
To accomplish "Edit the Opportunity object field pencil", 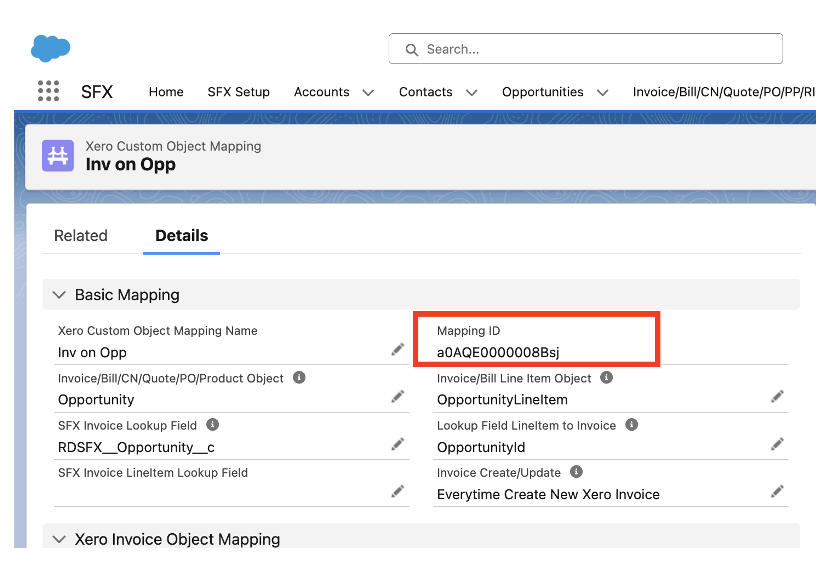I will pos(398,397).
